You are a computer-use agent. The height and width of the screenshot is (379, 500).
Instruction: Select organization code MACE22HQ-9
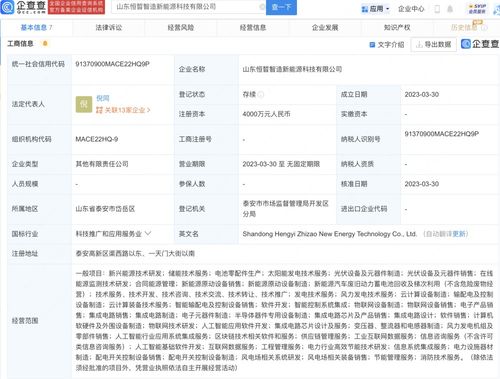[x=97, y=139]
